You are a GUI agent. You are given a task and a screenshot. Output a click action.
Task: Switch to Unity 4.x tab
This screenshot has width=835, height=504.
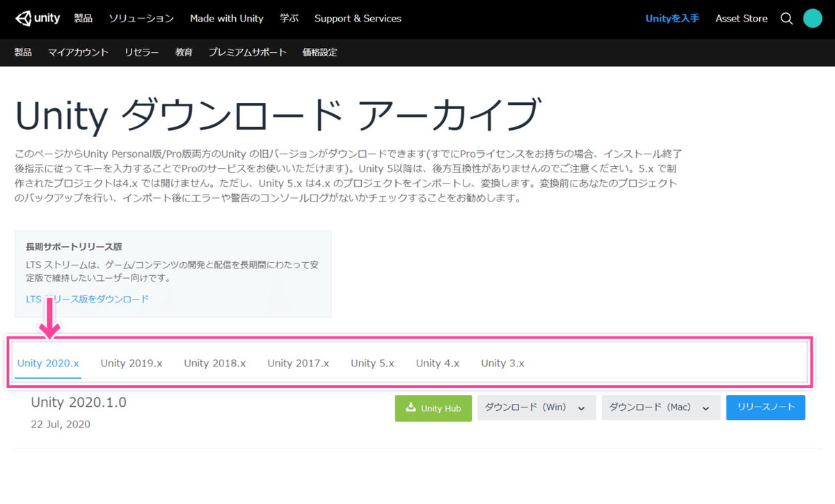(x=438, y=363)
